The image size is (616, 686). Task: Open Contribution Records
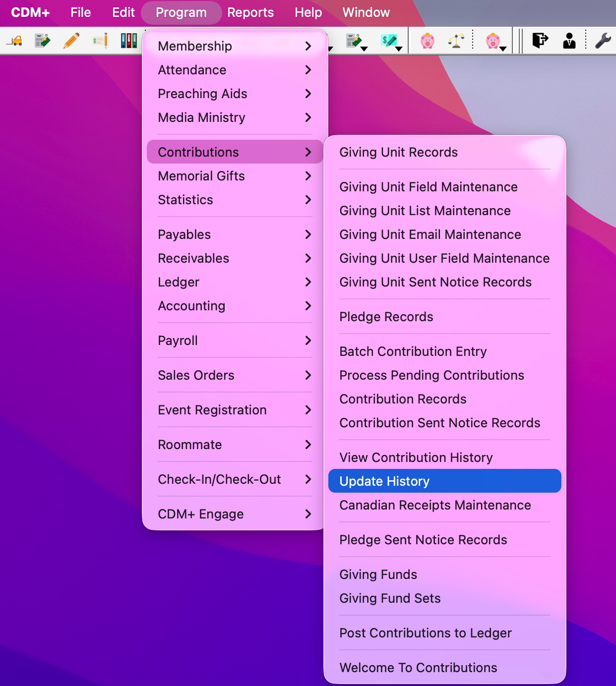(x=445, y=399)
